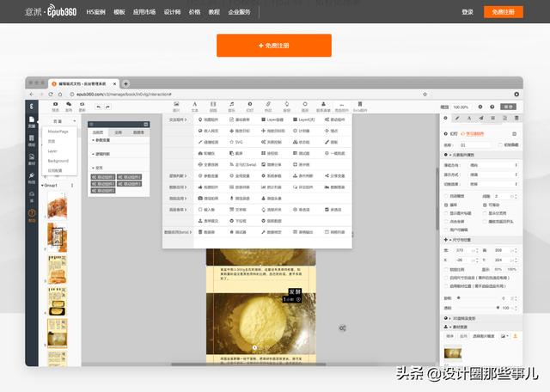The image size is (550, 392).
Task: Enable the 显示图片标题 checkbox
Action: tap(447, 213)
